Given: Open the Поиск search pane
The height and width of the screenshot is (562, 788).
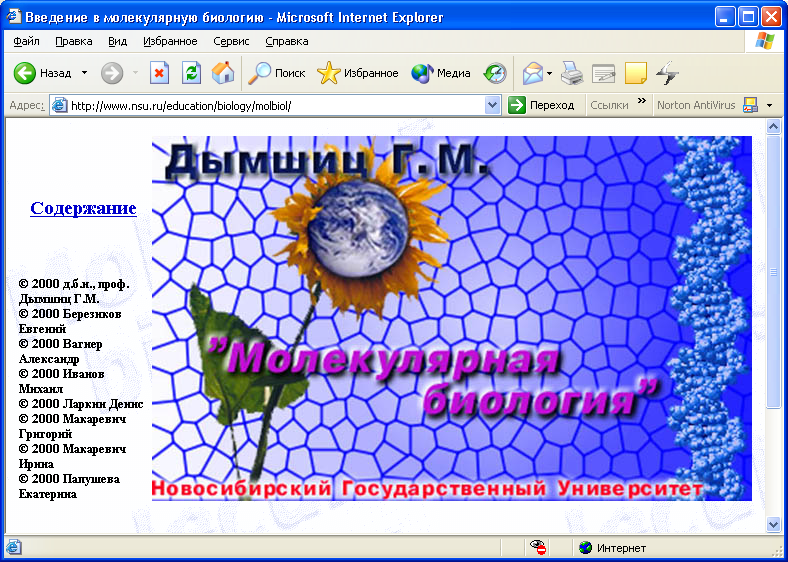Looking at the screenshot, I should click(x=277, y=73).
